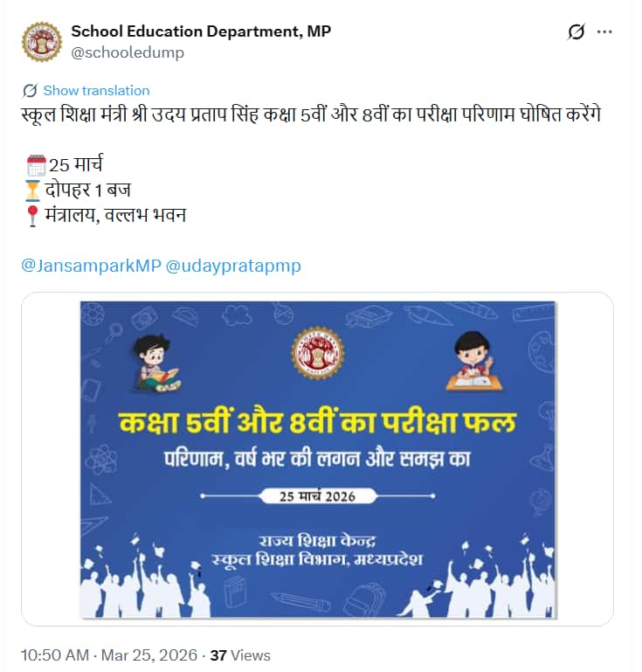This screenshot has height=672, width=642.
Task: Open the @udaypratapmp mention
Action: [x=233, y=266]
